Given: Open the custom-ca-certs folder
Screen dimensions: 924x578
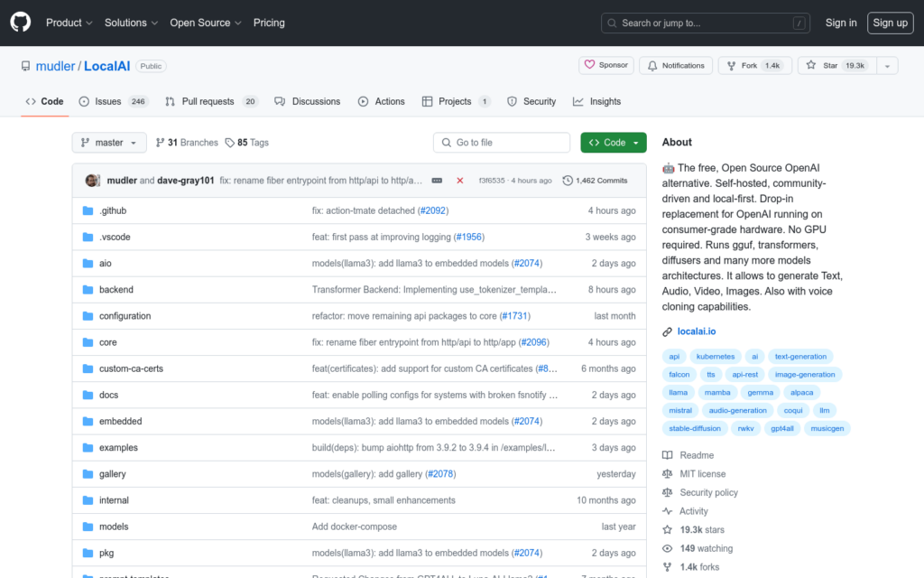Looking at the screenshot, I should 131,368.
